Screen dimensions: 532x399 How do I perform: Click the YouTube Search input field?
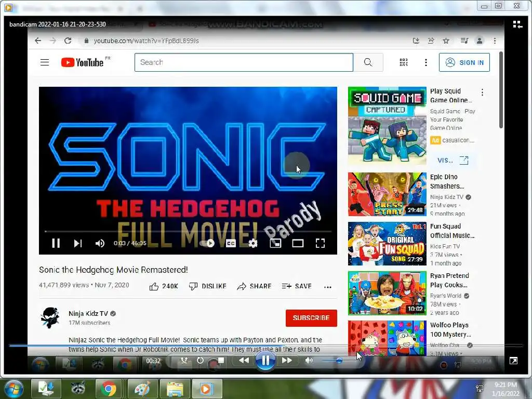pyautogui.click(x=244, y=62)
